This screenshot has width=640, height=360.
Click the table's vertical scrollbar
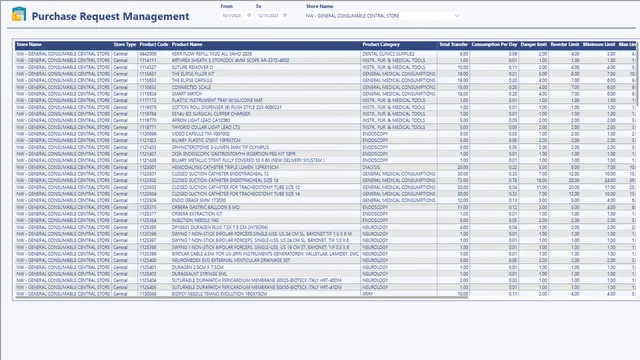[x=638, y=73]
